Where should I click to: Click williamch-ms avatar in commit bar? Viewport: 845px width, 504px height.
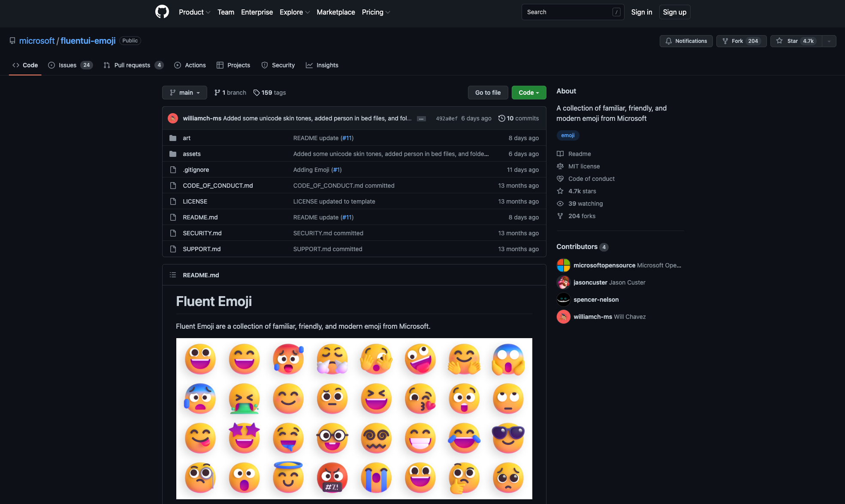click(173, 118)
